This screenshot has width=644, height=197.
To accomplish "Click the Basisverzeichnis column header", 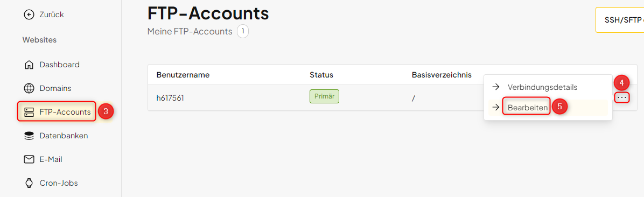I will coord(442,75).
